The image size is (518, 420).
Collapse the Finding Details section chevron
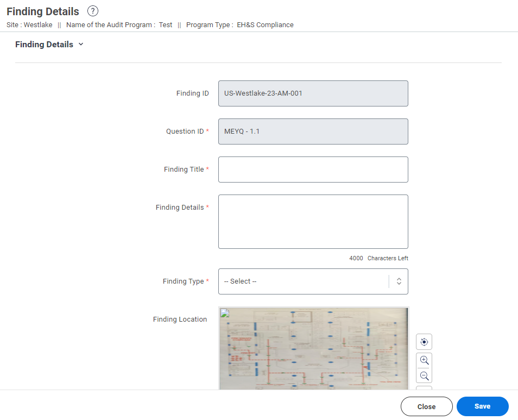coord(81,44)
